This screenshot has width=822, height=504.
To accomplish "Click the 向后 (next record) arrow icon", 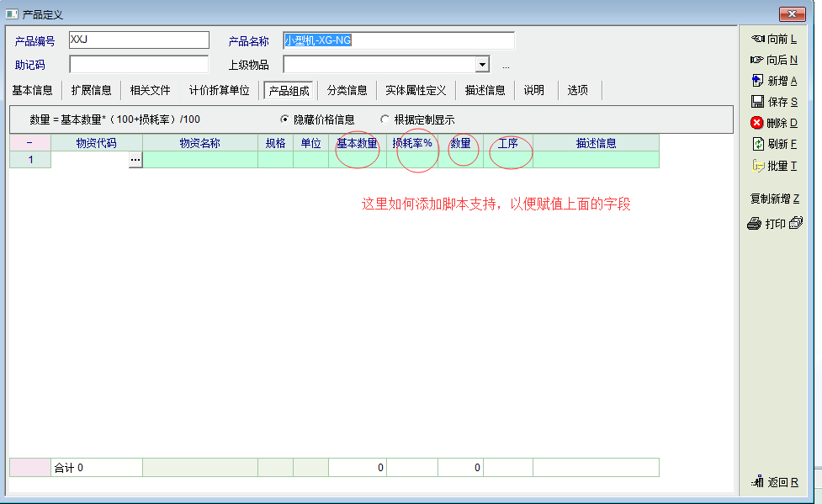I will (x=756, y=60).
